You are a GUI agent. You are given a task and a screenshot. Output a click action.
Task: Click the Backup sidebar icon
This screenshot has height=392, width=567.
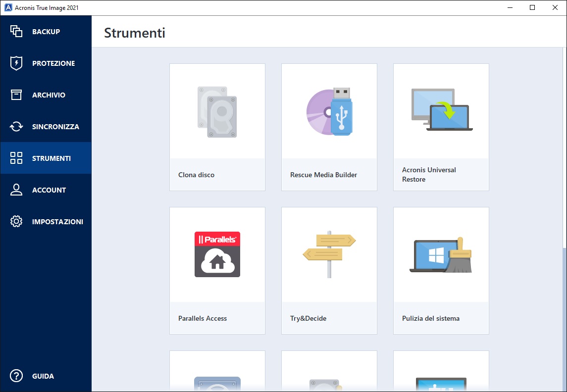(16, 32)
